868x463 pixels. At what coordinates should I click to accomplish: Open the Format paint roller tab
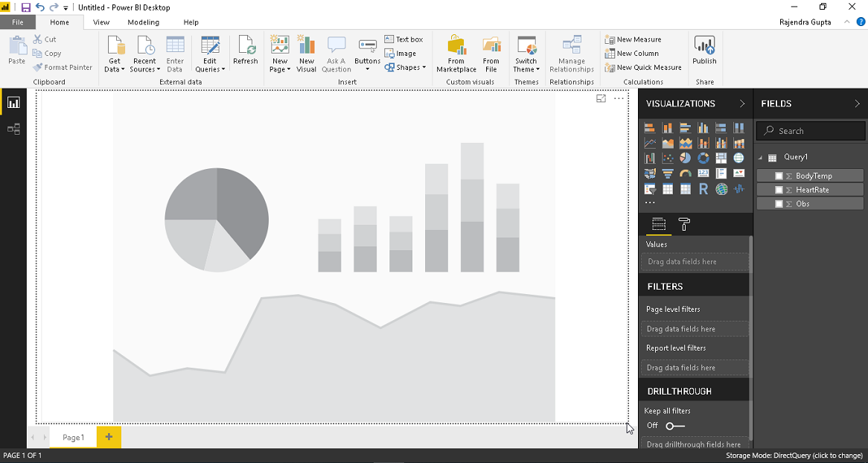tap(684, 224)
